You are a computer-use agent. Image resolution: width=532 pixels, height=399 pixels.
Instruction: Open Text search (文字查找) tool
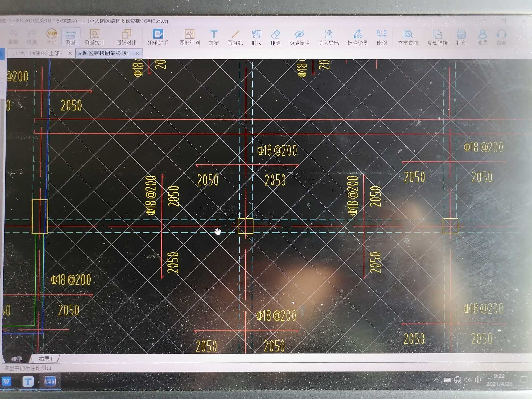[408, 38]
